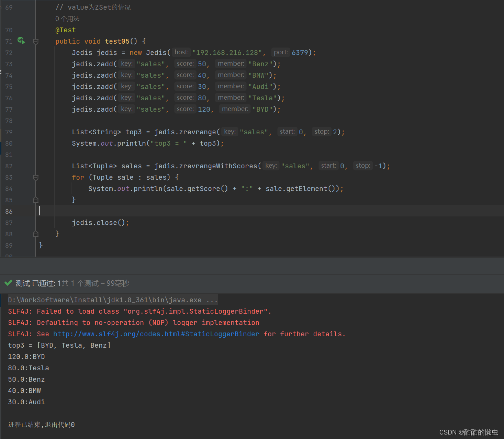Image resolution: width=504 pixels, height=439 pixels.
Task: Click the jedis.close() statement
Action: pos(100,223)
